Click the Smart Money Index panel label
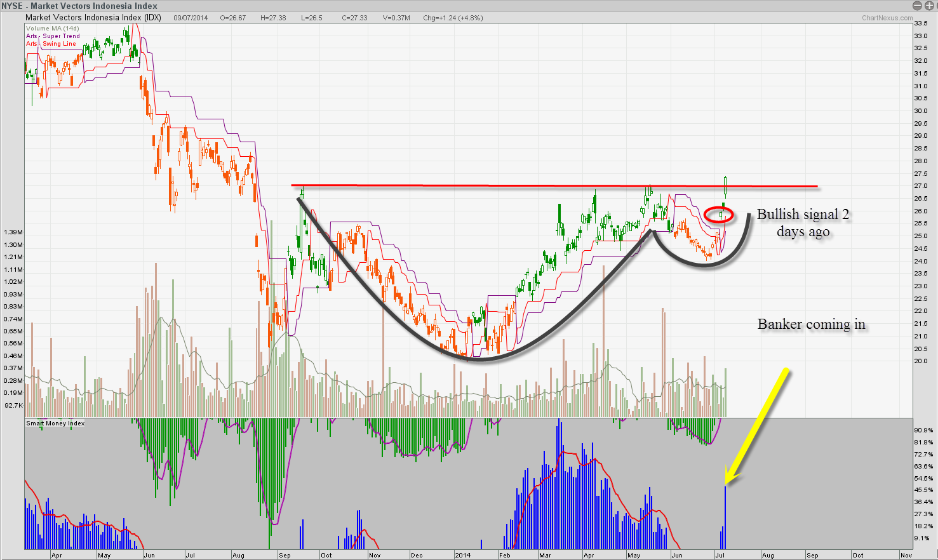 pos(55,423)
